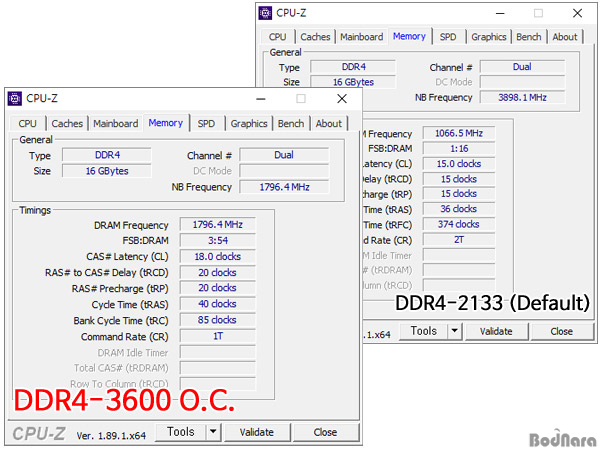Click Channel # value Dual in front window
Image resolution: width=600 pixels, height=450 pixels.
(284, 155)
